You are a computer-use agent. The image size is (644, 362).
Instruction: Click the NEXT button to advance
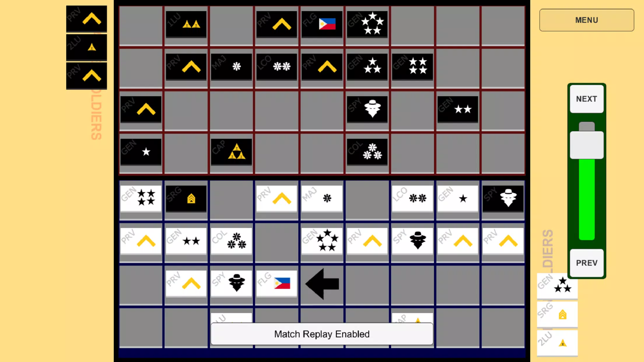pos(587,99)
